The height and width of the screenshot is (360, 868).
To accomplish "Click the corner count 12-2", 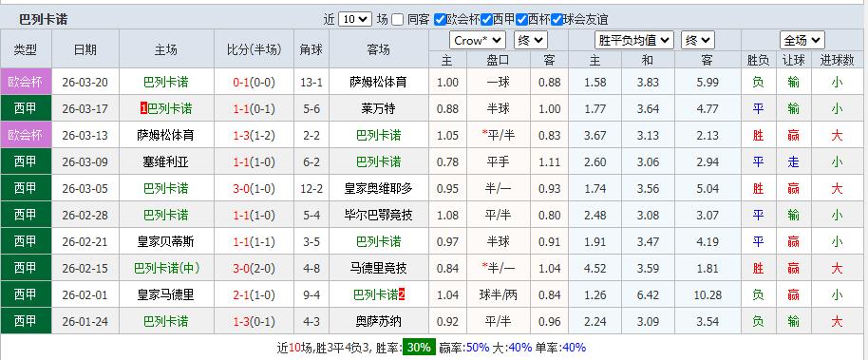I will [x=311, y=189].
